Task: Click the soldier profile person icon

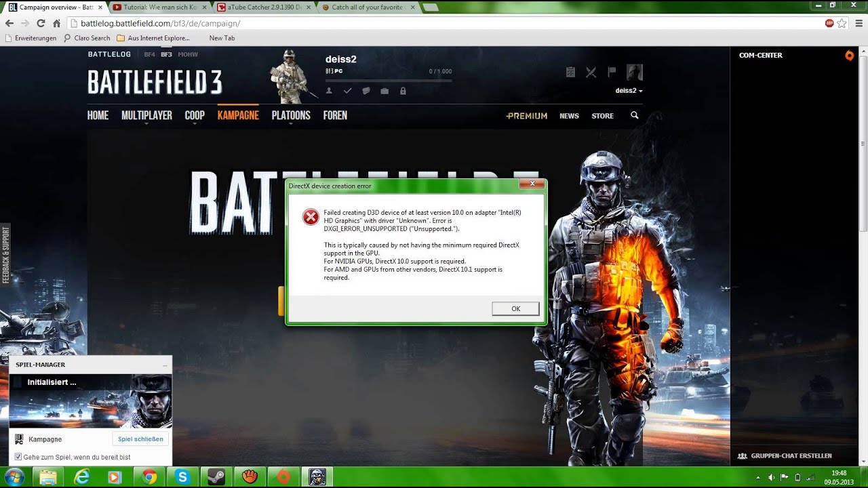Action: tap(329, 91)
